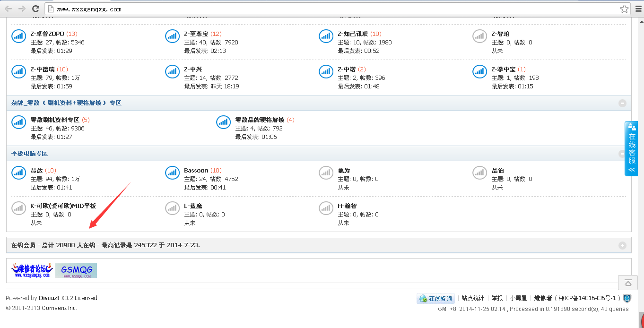Click the 昂达 forum status icon
This screenshot has width=644, height=328.
[18, 173]
